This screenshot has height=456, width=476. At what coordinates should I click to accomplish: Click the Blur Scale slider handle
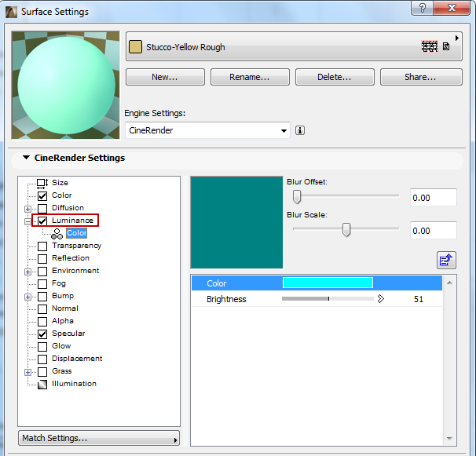coord(346,230)
